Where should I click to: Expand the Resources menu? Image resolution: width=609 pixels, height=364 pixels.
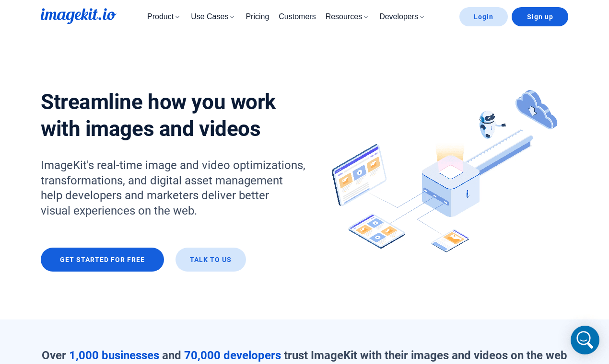[347, 17]
